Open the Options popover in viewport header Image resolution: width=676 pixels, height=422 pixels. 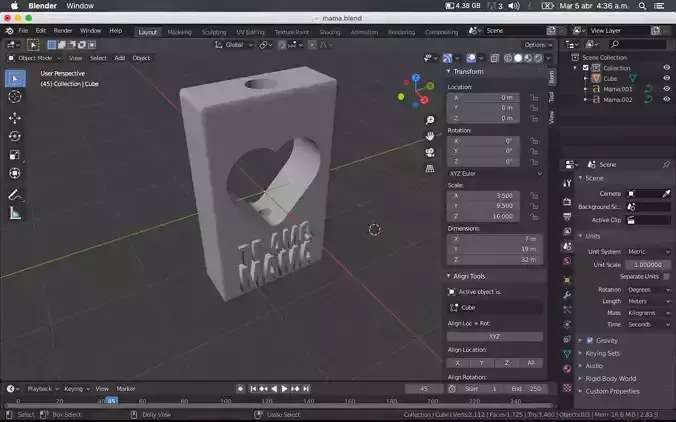pyautogui.click(x=538, y=45)
